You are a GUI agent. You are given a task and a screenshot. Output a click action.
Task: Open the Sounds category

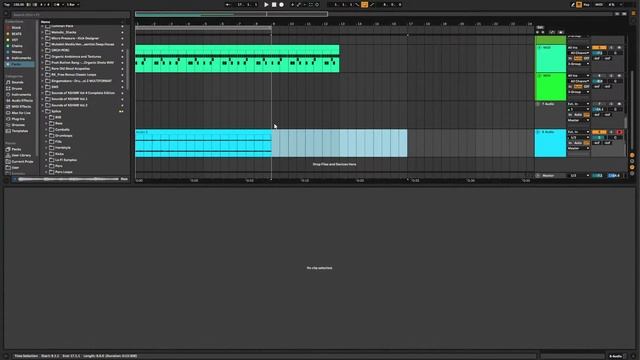[17, 82]
